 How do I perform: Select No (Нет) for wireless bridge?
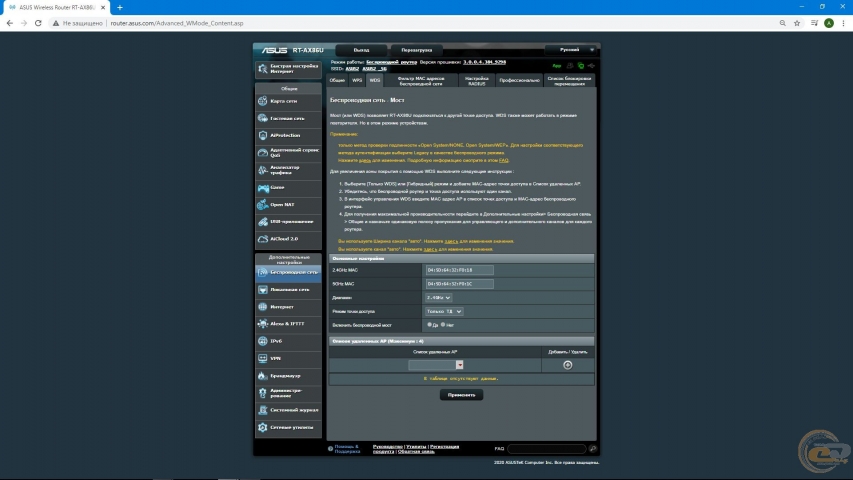coord(443,325)
